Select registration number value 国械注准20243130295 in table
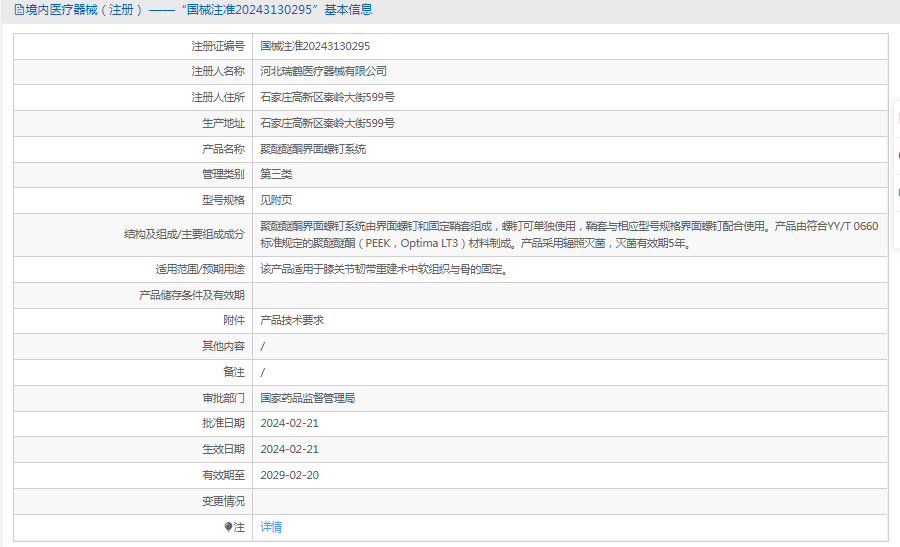Viewport: 900px width, 547px height. (315, 46)
